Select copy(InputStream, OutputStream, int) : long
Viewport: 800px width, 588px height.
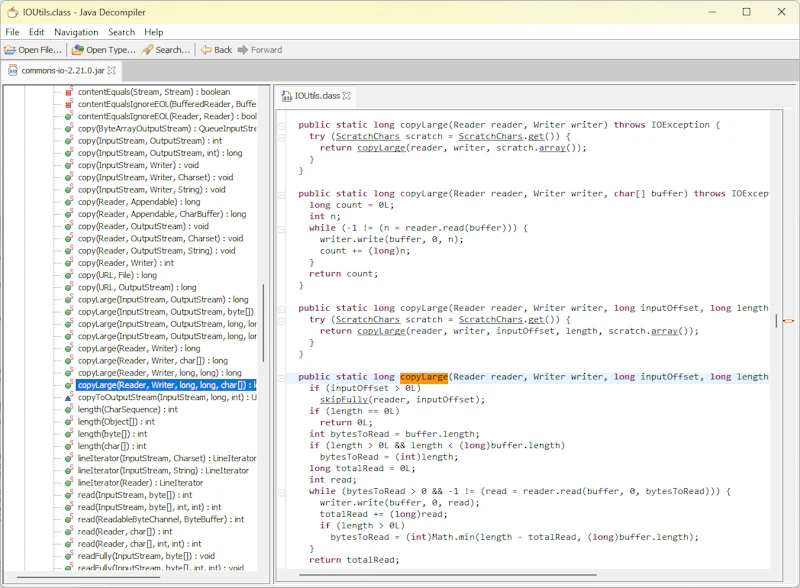coord(160,153)
